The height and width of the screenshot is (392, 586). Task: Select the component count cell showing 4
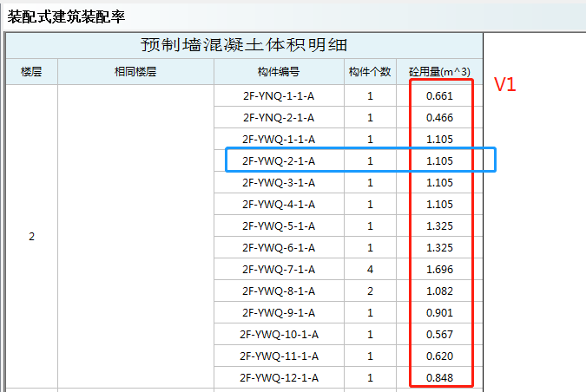(x=370, y=270)
